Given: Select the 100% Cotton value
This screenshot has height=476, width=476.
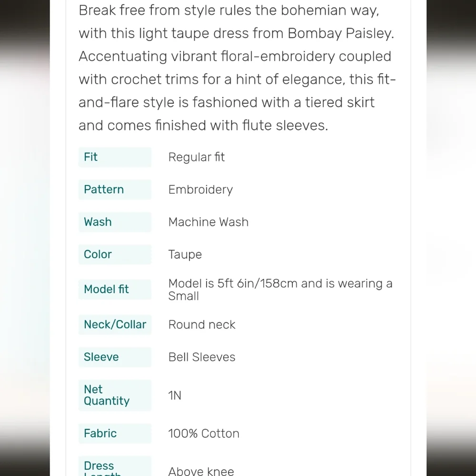Looking at the screenshot, I should click(204, 434).
